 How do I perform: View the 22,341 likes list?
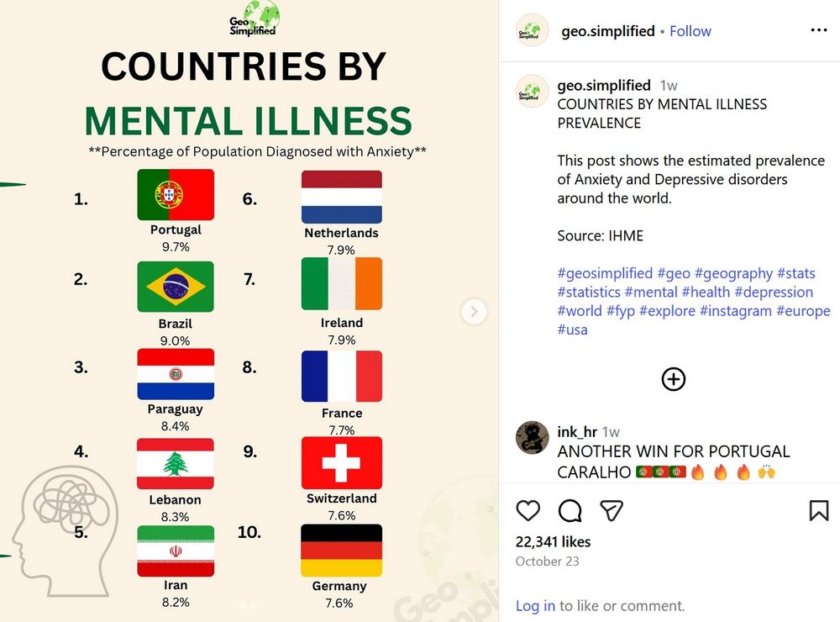[x=553, y=542]
